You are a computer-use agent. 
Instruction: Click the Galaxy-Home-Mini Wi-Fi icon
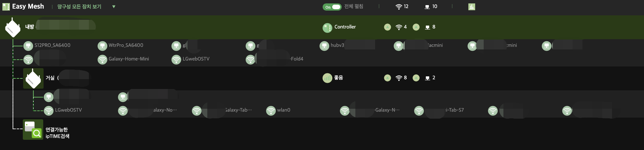(x=102, y=59)
